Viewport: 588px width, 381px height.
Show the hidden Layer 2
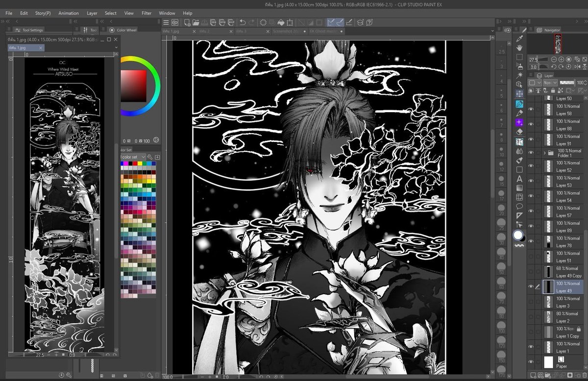point(531,317)
